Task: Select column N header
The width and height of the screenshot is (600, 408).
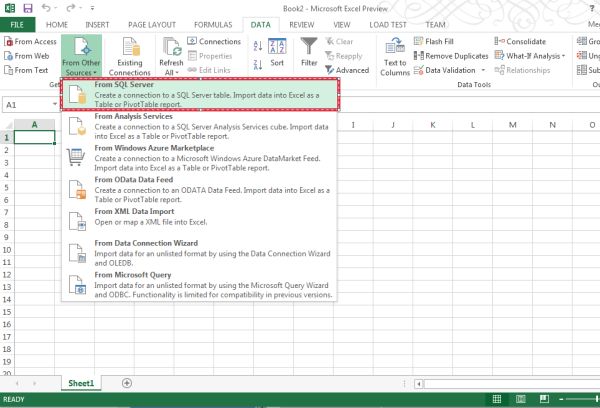Action: coord(552,125)
